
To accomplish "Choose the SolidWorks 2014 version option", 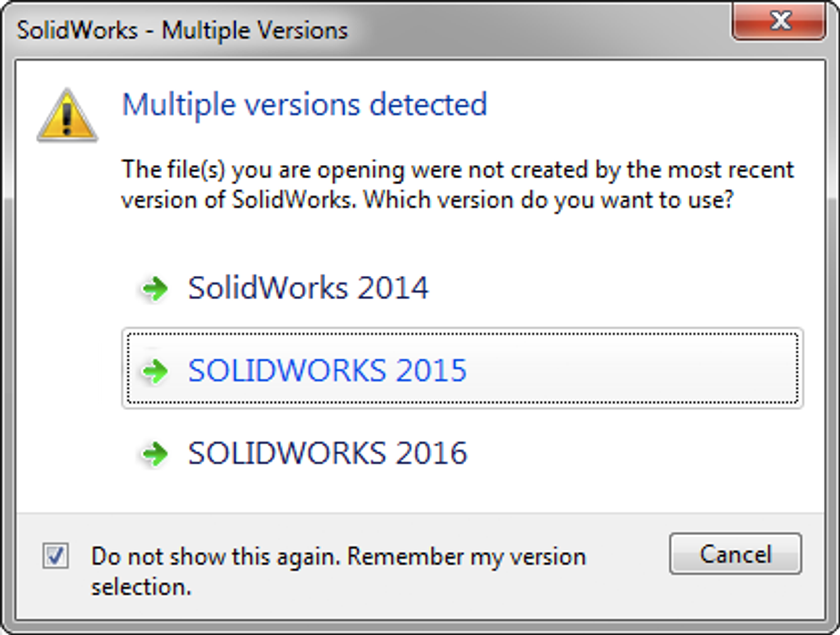I will point(308,288).
